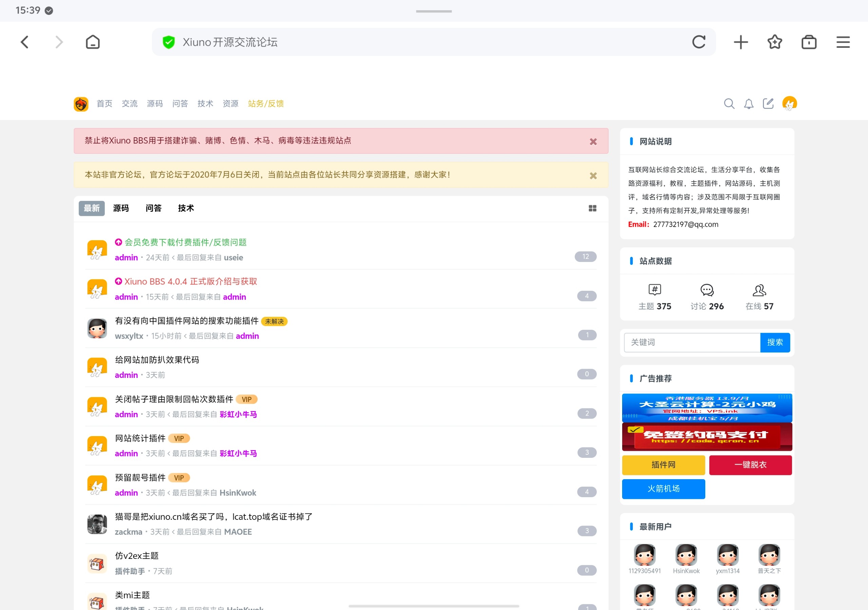Viewport: 868px width, 610px height.
Task: Open thread 给网站加防扒效果代码
Action: pyautogui.click(x=157, y=360)
